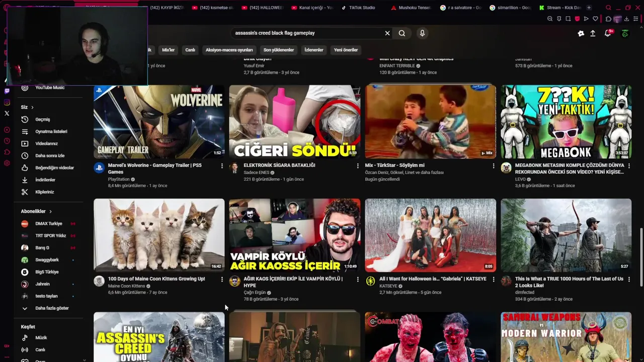Viewport: 644px width, 362px height.
Task: Open Opera sidebar settings gear
Action: pos(7,163)
